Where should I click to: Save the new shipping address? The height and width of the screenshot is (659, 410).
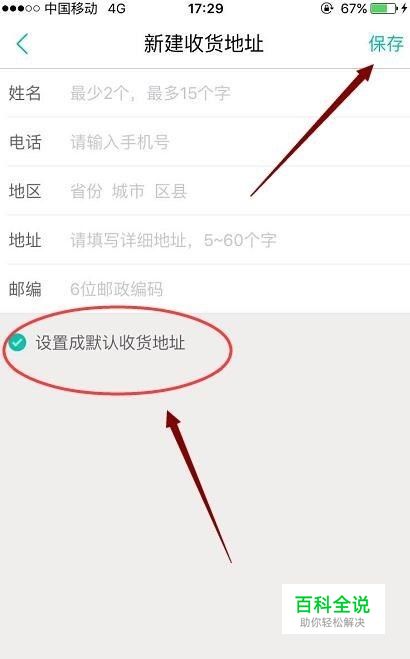386,44
